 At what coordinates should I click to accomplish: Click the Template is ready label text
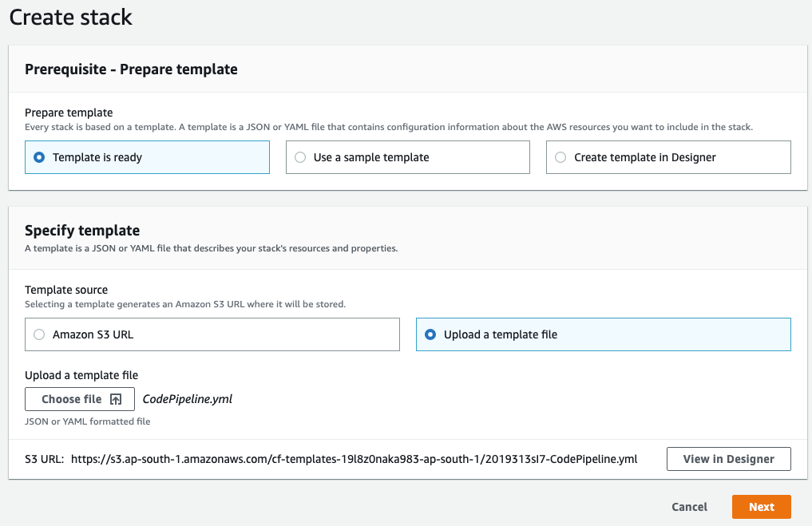(97, 157)
